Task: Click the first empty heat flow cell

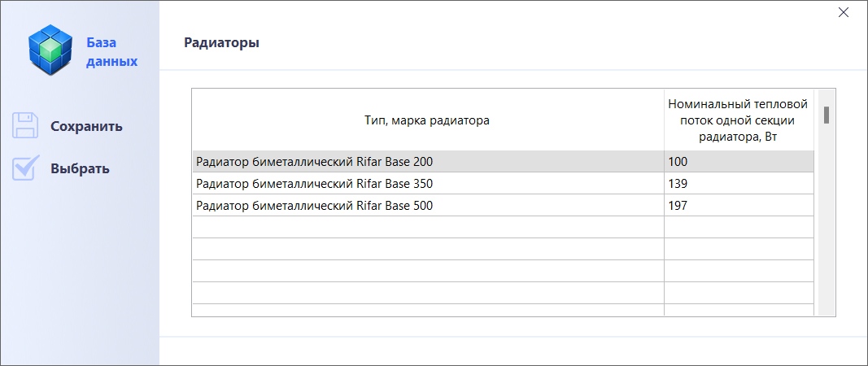Action: [739, 227]
